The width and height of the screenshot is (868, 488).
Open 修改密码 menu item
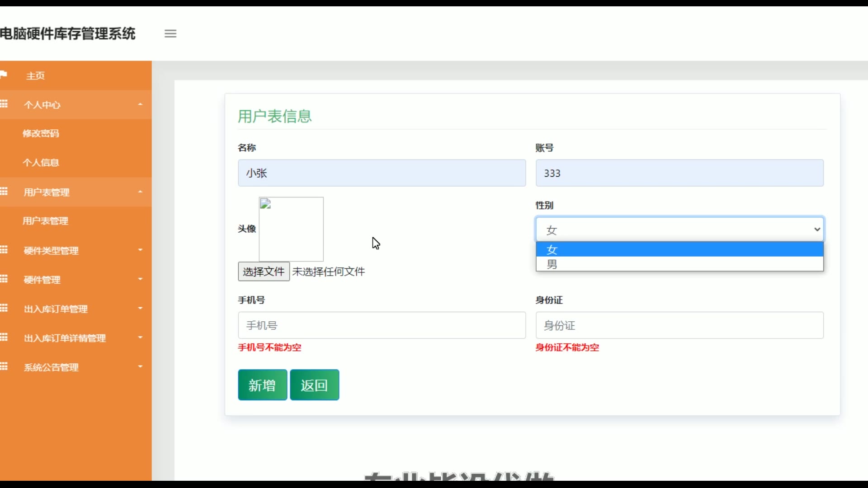tap(41, 133)
